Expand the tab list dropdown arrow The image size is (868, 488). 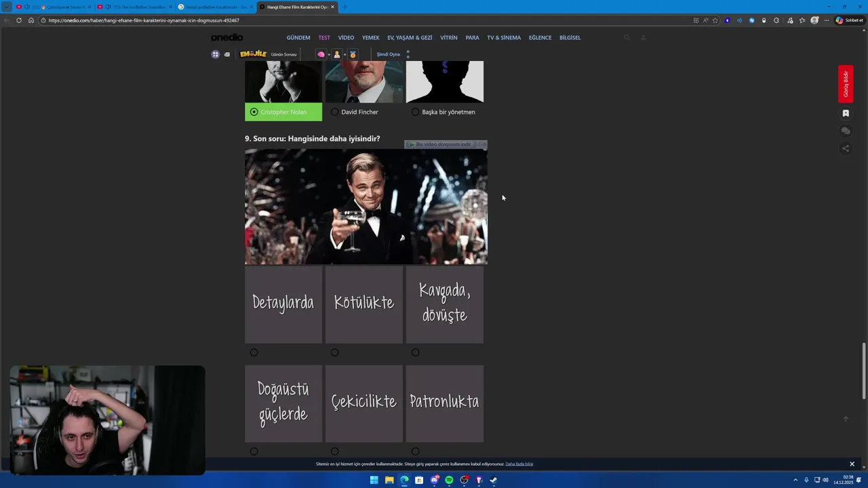coord(7,7)
